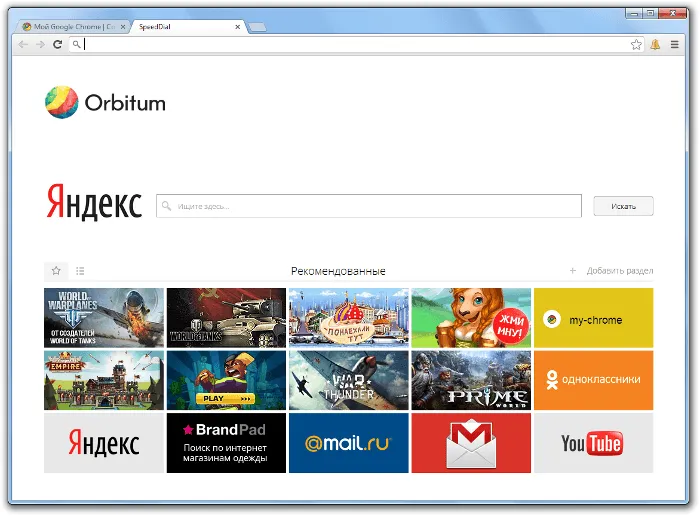The height and width of the screenshot is (516, 700).
Task: Open the PLAY cartoon game tile
Action: 226,380
